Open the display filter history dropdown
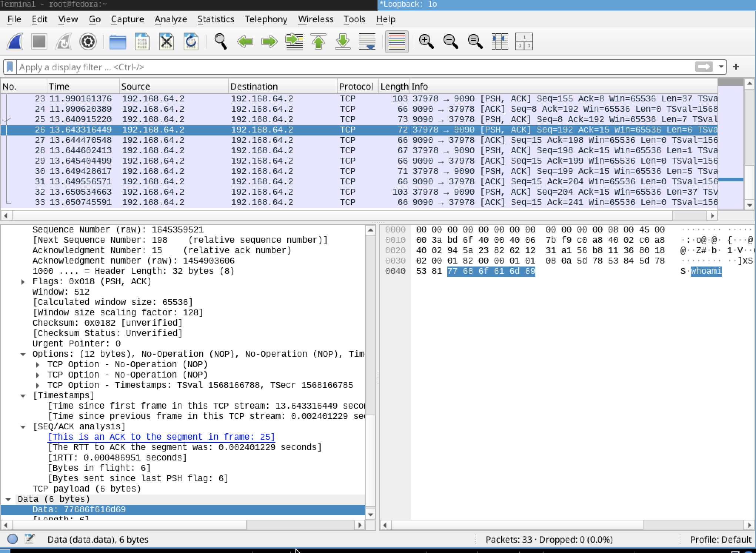Image resolution: width=756 pixels, height=553 pixels. coord(721,67)
